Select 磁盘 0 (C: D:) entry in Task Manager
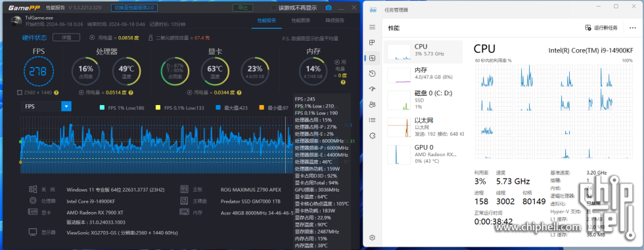The image size is (644, 250). 423,100
